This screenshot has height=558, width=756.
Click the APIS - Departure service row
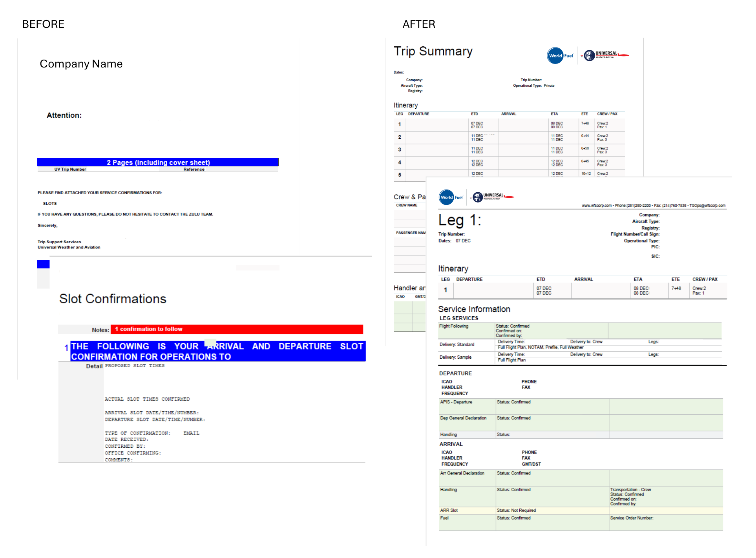(581, 407)
